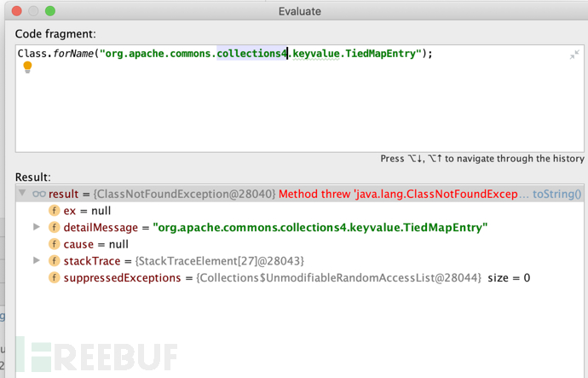Click the 'Code fragment:' label
The height and width of the screenshot is (378, 588).
pyautogui.click(x=55, y=34)
